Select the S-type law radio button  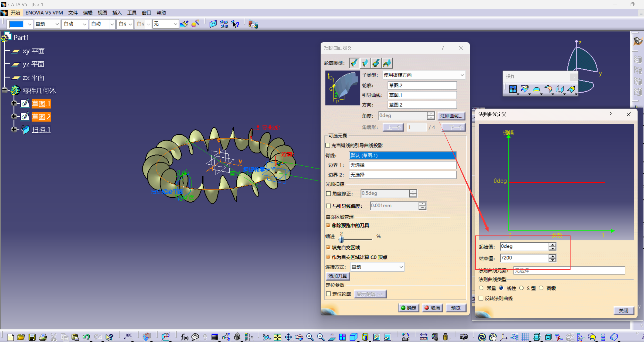point(521,288)
